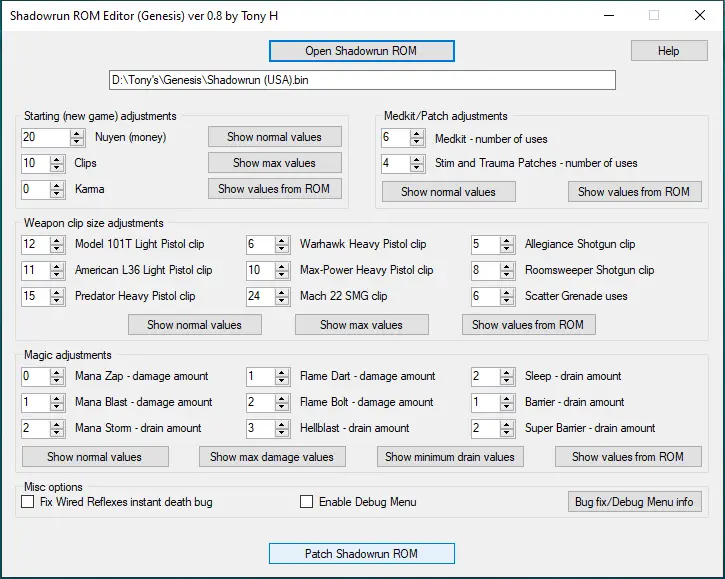This screenshot has height=579, width=725.
Task: Increase Mach 22 SMG clip size
Action: click(282, 292)
